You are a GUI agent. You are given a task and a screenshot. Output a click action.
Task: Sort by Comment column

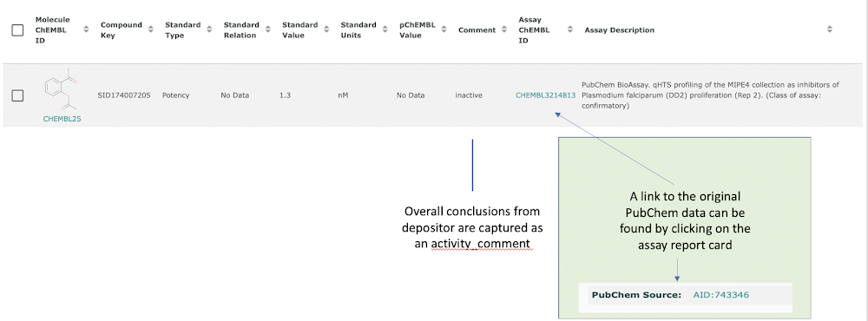(503, 29)
